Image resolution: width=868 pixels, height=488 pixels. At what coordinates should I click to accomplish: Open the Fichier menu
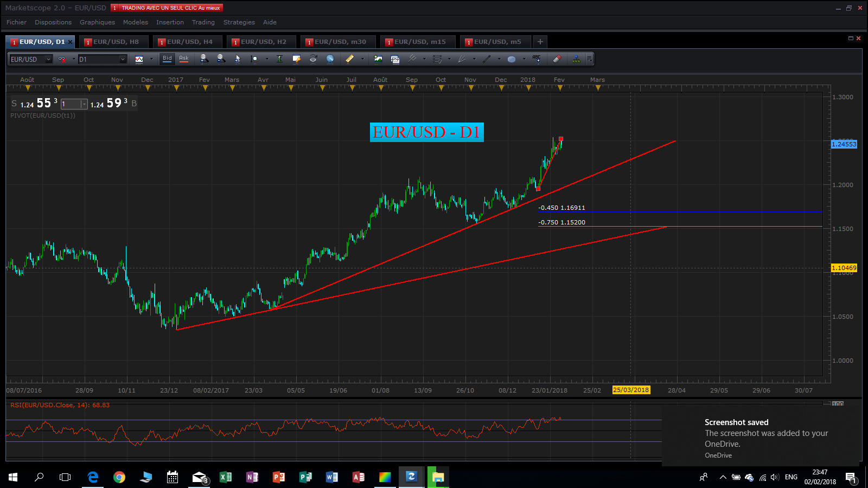[x=16, y=22]
